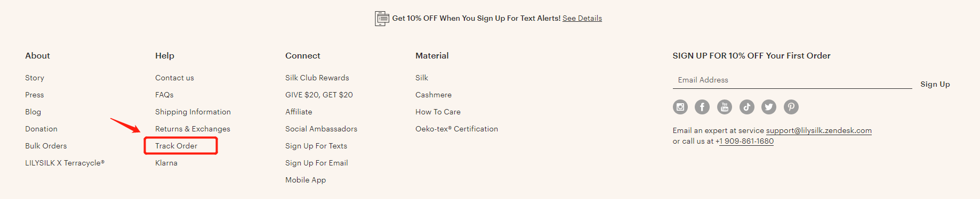
Task: Click the Email Address field
Action: 792,80
